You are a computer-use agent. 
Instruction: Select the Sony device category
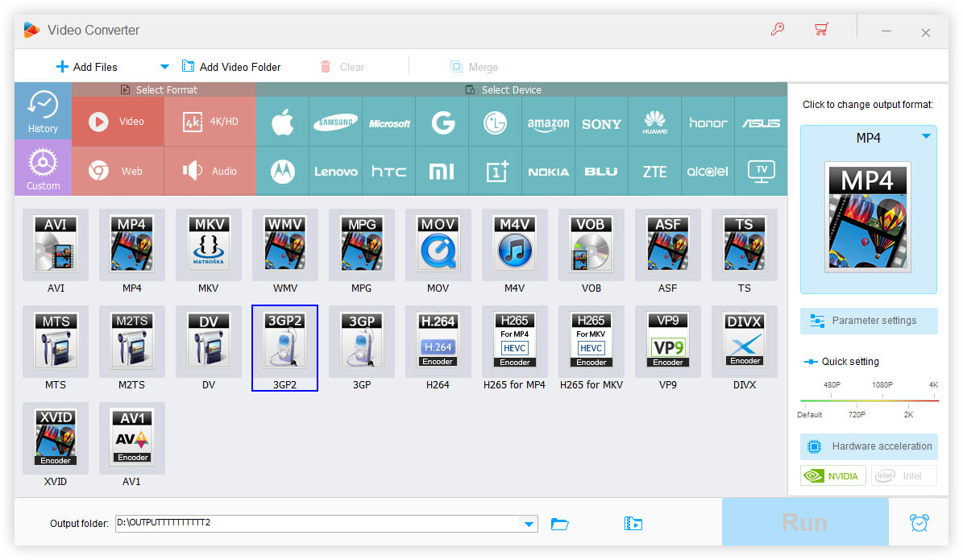(x=601, y=122)
